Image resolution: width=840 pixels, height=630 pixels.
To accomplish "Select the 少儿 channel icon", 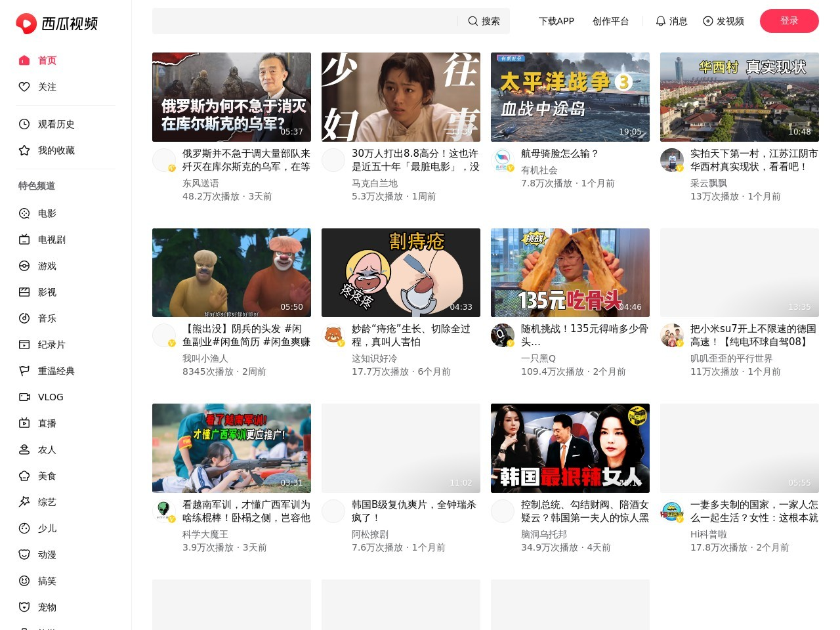I will point(24,528).
